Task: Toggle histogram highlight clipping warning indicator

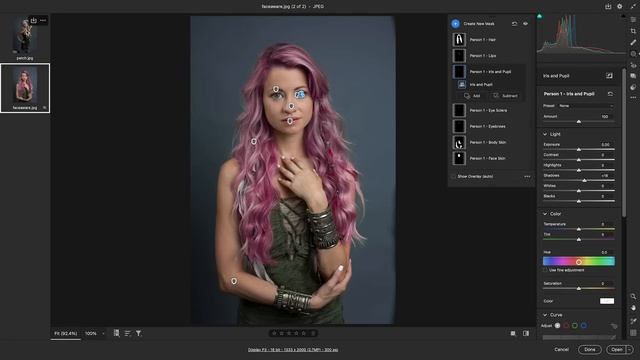Action: tap(623, 16)
